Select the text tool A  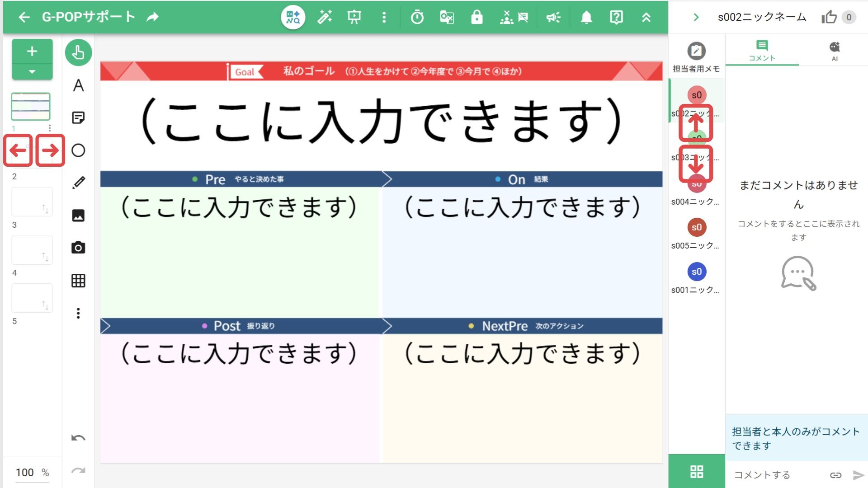tap(78, 85)
